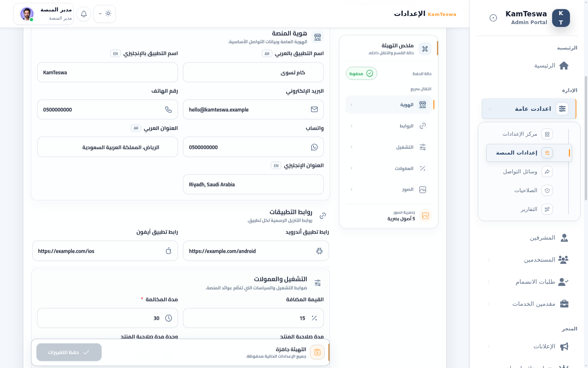This screenshot has height=368, width=588.
Task: Click the admin profile avatar
Action: (x=27, y=14)
